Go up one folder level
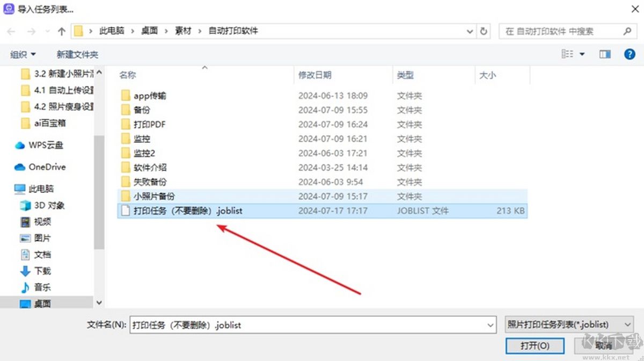The height and width of the screenshot is (361, 644). pyautogui.click(x=61, y=31)
